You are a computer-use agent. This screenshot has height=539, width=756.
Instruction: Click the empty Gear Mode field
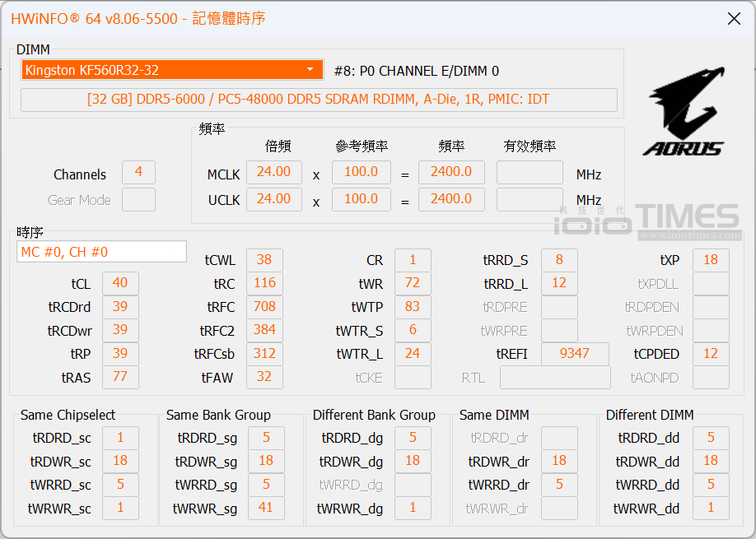click(138, 199)
